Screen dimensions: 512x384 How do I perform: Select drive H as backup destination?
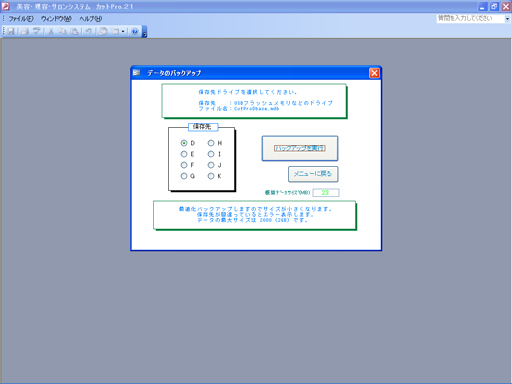click(x=211, y=143)
